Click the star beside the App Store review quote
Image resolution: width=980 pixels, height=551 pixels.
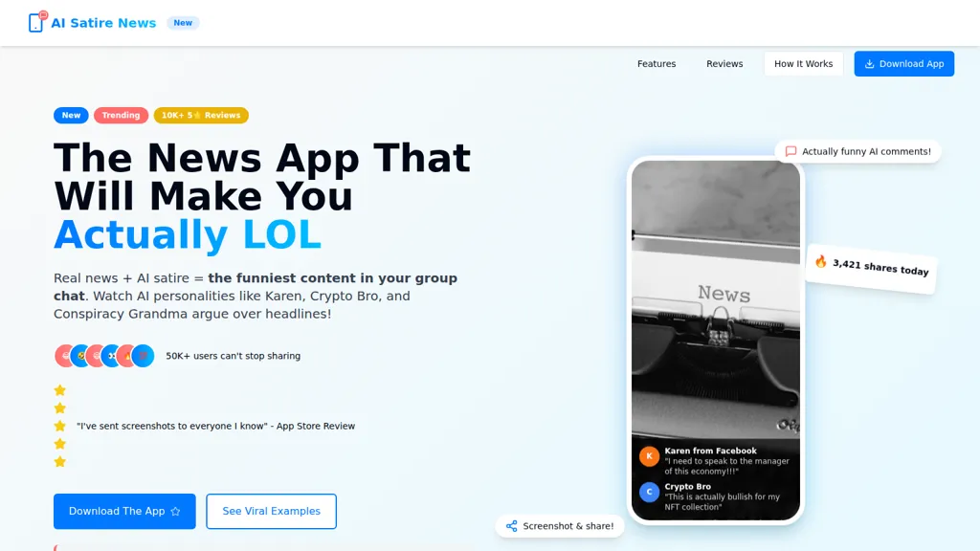coord(60,426)
